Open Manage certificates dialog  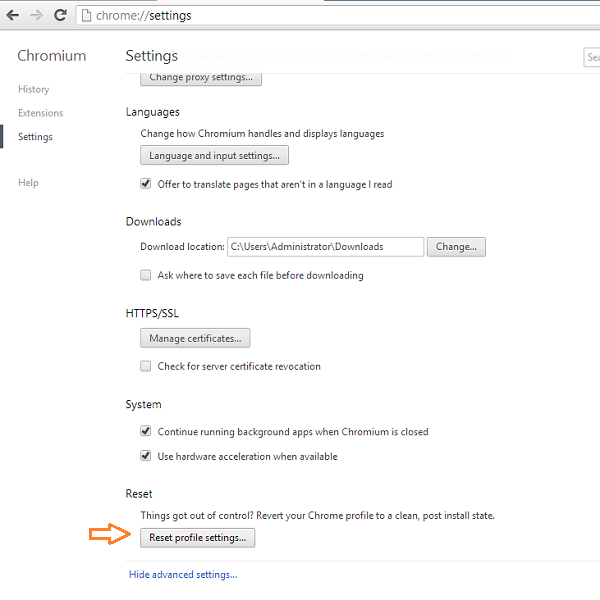coord(195,338)
